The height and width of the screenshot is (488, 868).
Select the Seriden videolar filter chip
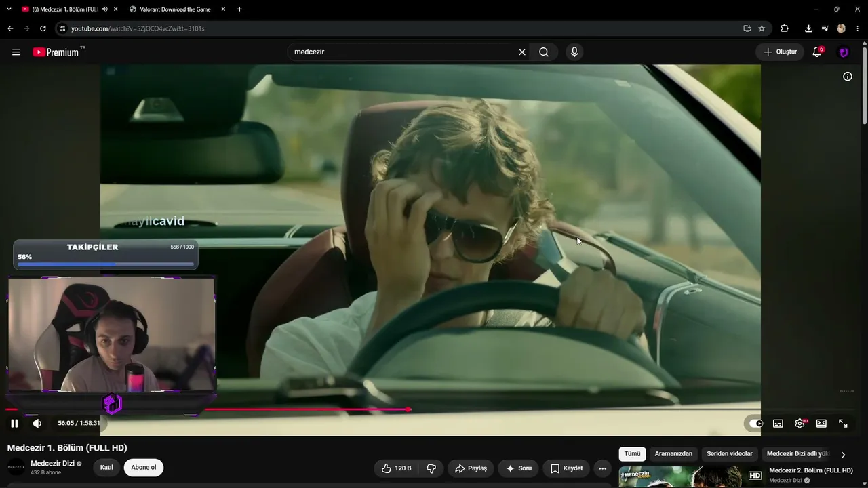point(730,454)
